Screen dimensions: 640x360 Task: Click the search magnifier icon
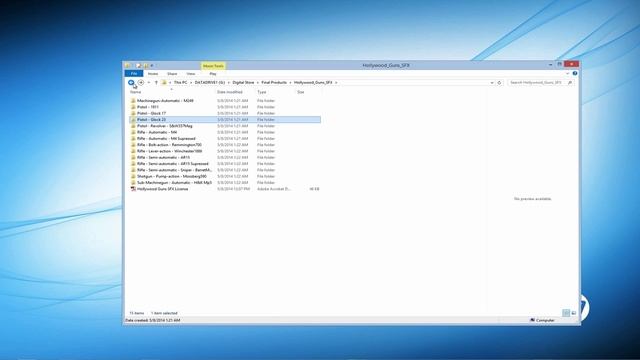[x=570, y=83]
